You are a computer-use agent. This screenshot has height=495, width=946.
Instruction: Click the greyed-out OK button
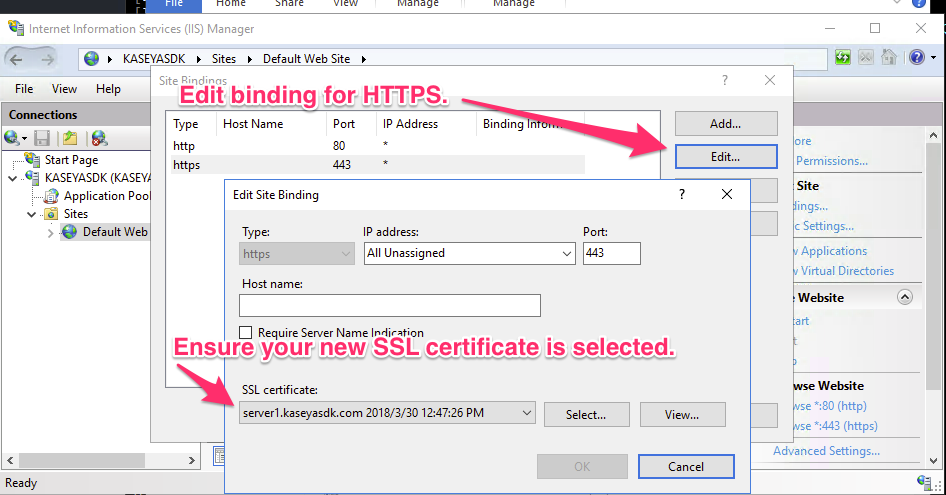point(582,467)
